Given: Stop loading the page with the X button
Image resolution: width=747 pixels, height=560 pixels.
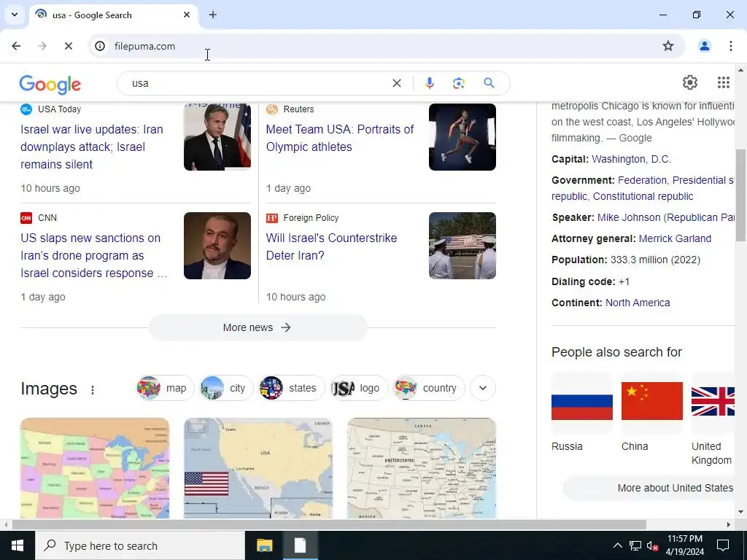Looking at the screenshot, I should tap(68, 46).
